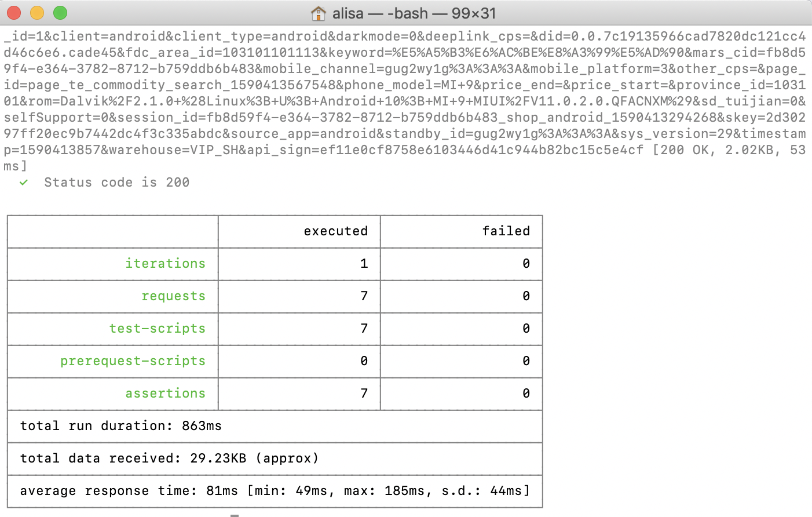
Task: Click the window title 'alisa — -bash — 99×31'
Action: click(x=414, y=13)
